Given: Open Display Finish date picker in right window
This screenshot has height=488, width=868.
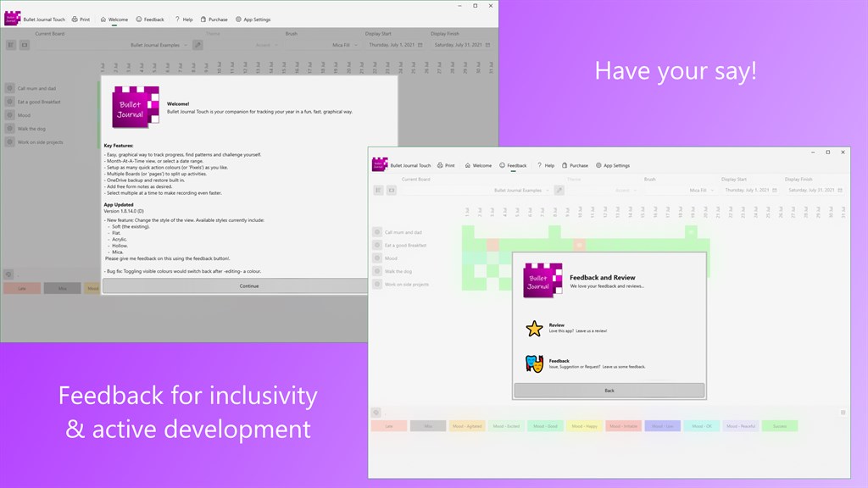Looking at the screenshot, I should point(815,191).
